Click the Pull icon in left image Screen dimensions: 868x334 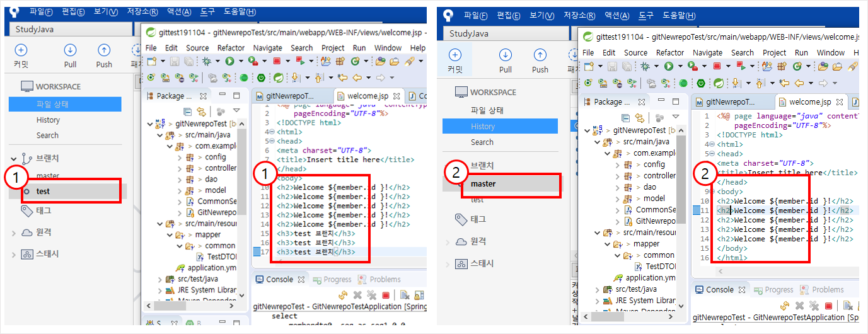70,50
